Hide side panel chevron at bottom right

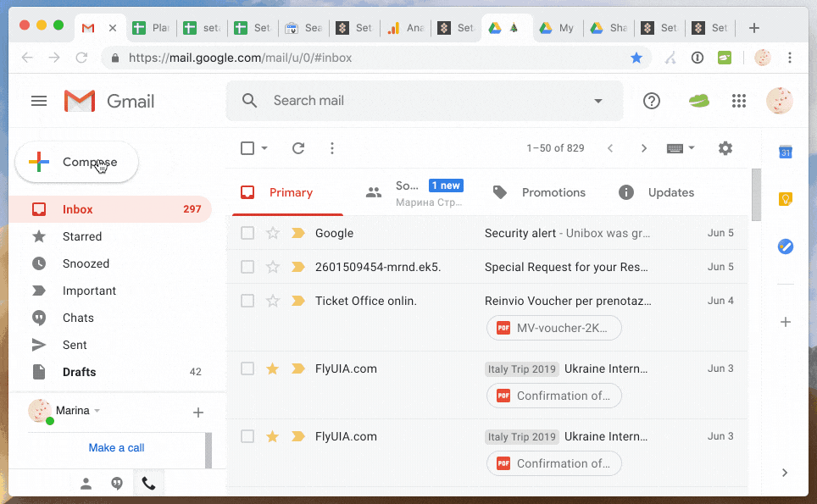point(785,473)
